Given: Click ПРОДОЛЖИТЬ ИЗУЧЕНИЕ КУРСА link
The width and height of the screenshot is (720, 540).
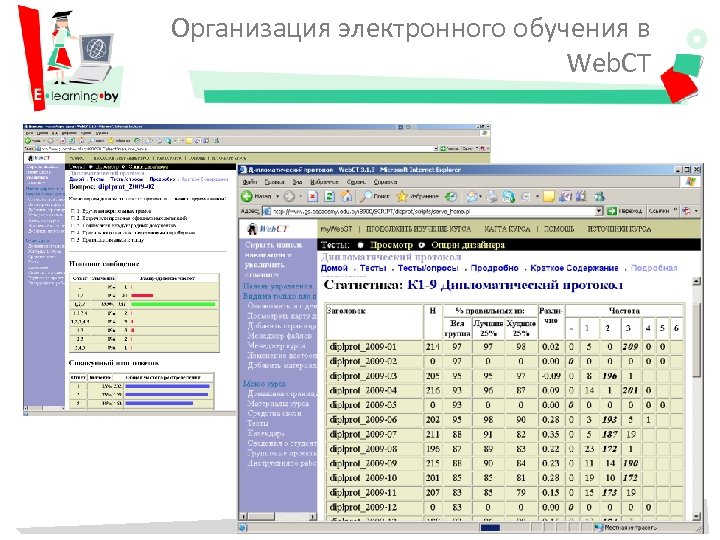Looking at the screenshot, I should [418, 229].
